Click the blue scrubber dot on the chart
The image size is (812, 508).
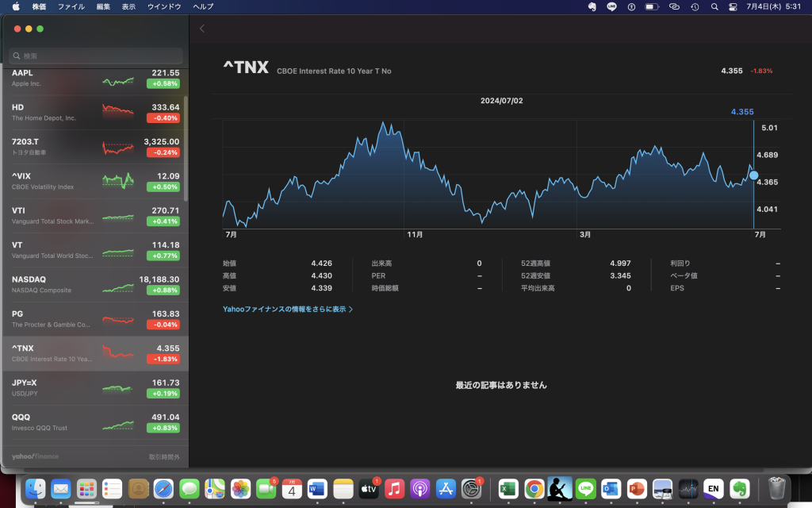pyautogui.click(x=753, y=175)
